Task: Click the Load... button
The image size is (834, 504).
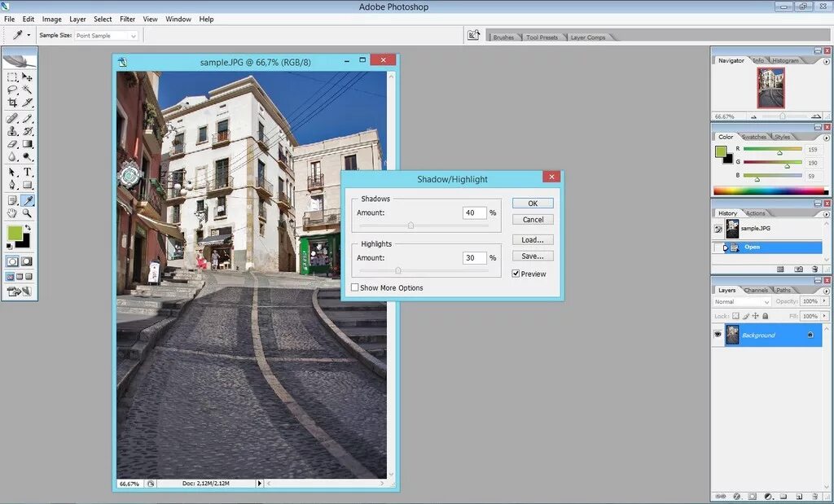Action: click(x=533, y=239)
